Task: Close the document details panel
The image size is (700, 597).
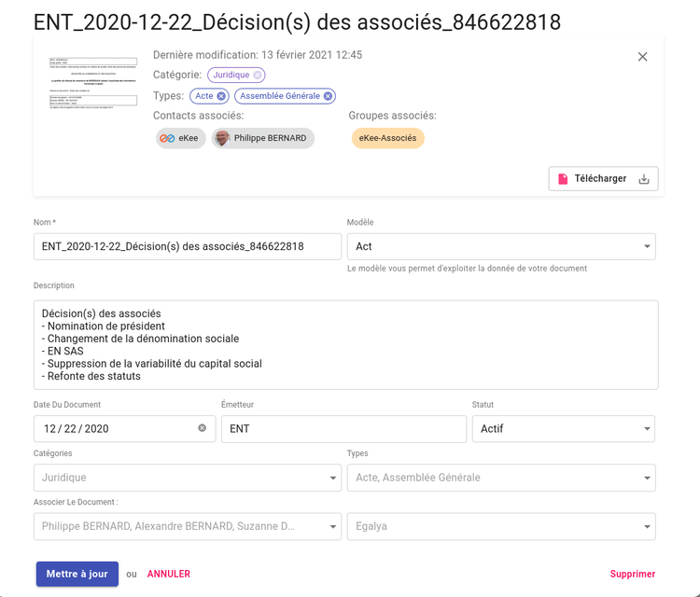Action: [642, 57]
